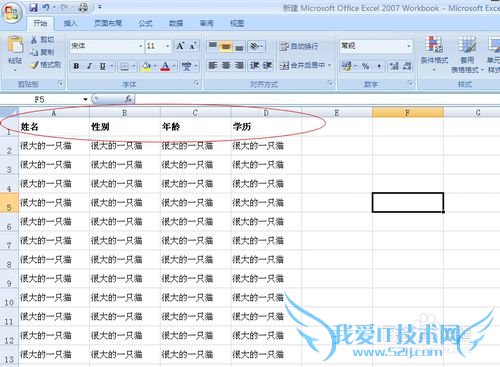Open text orientation options
The width and height of the screenshot is (500, 367).
pyautogui.click(x=256, y=46)
